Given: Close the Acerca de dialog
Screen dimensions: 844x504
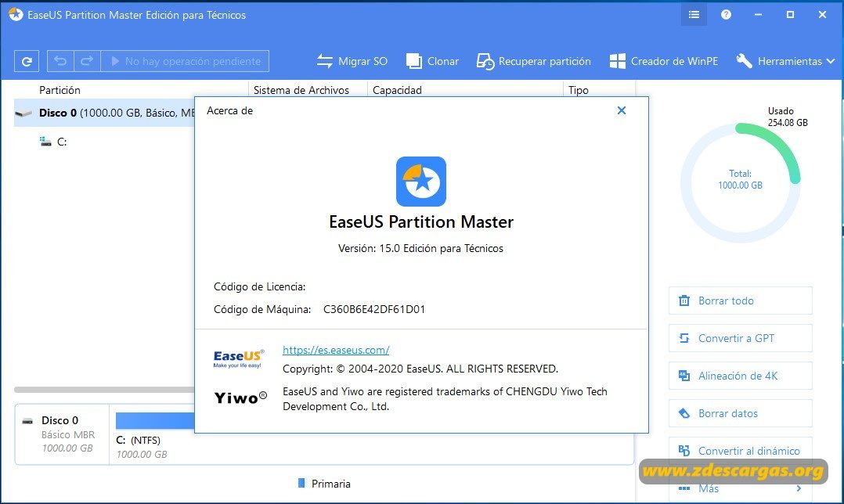Looking at the screenshot, I should point(621,110).
